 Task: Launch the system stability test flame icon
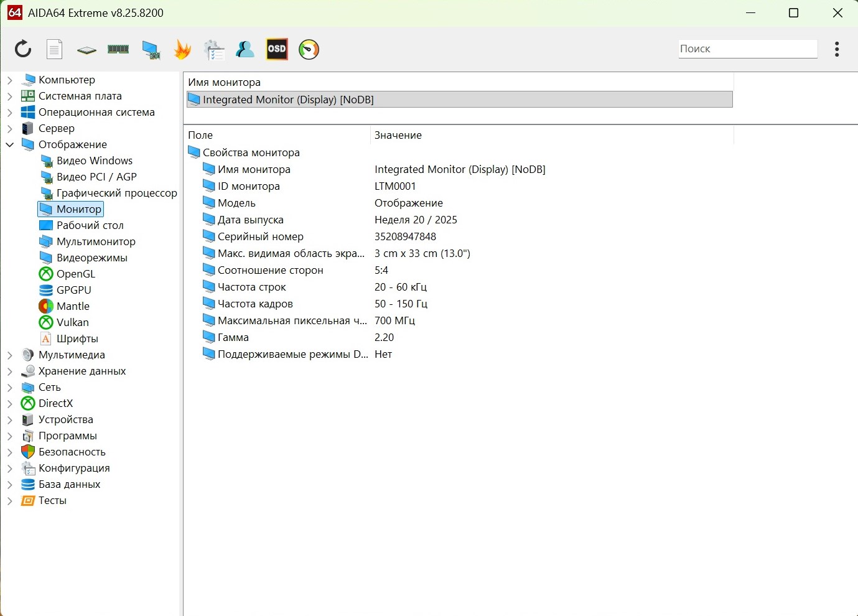coord(182,49)
